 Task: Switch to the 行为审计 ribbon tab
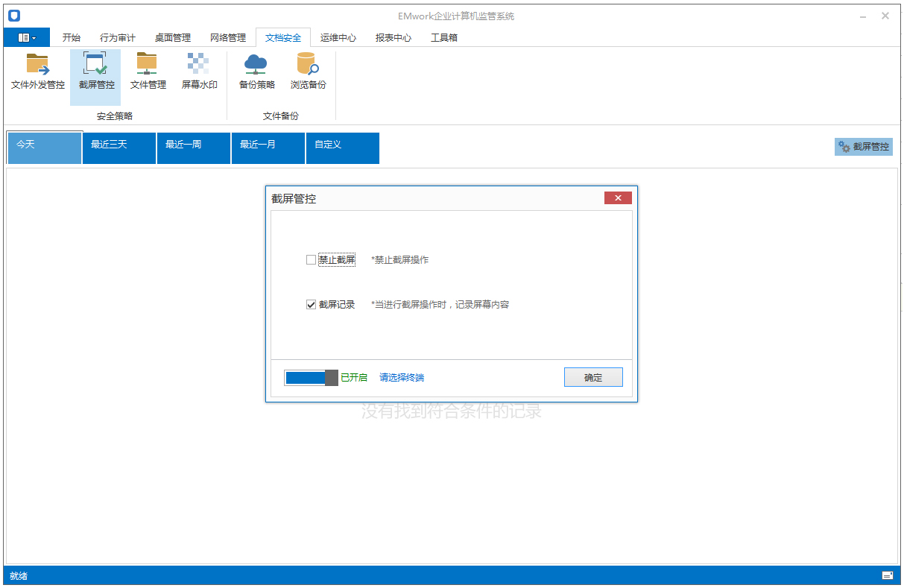pyautogui.click(x=118, y=37)
